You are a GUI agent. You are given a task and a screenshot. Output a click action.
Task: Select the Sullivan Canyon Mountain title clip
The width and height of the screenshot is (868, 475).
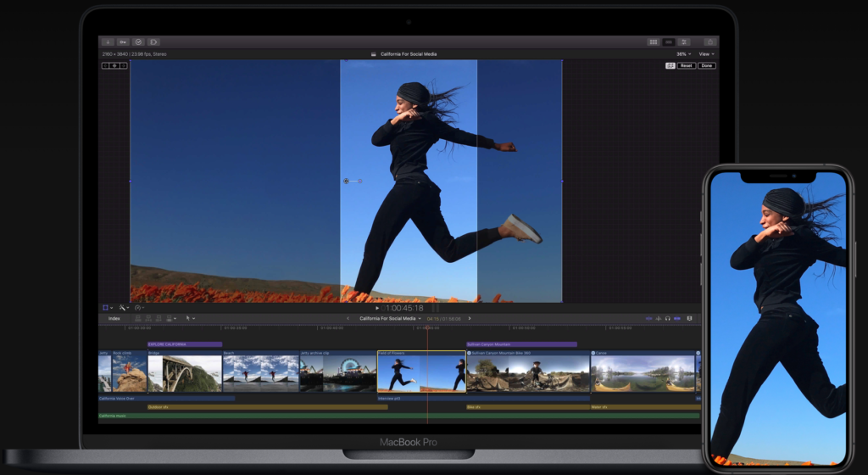coord(521,344)
